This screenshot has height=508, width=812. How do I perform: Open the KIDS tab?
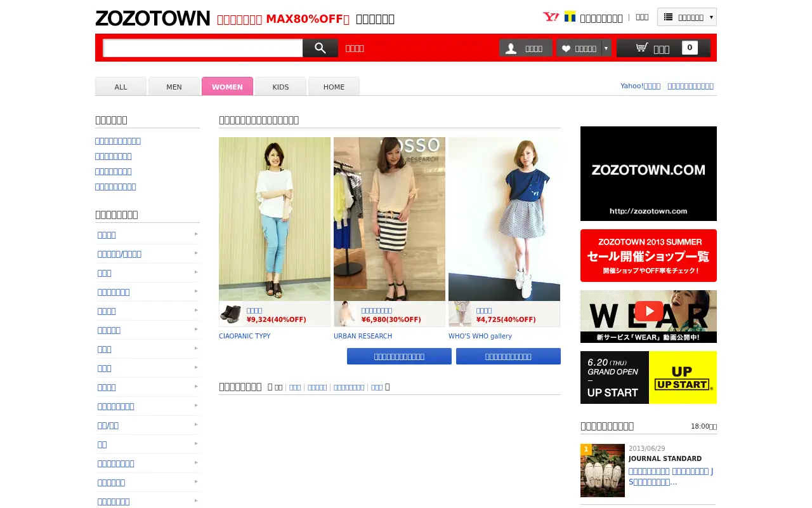point(280,86)
